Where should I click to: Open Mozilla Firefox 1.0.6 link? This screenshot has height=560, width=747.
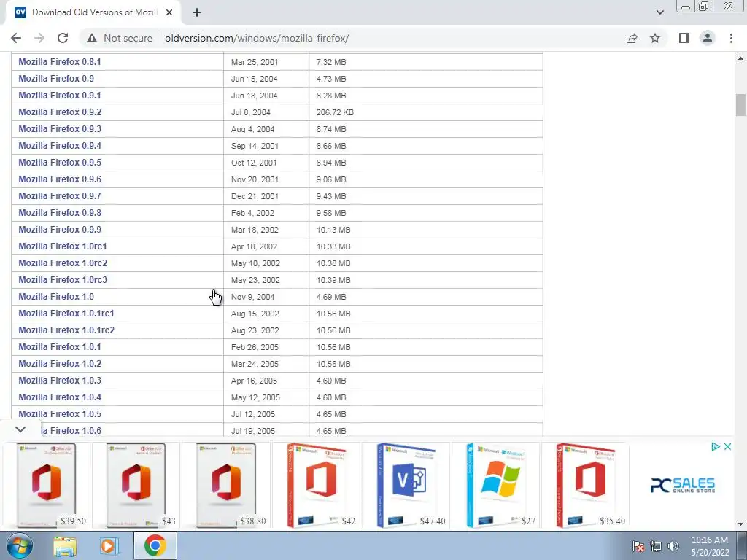[71, 430]
